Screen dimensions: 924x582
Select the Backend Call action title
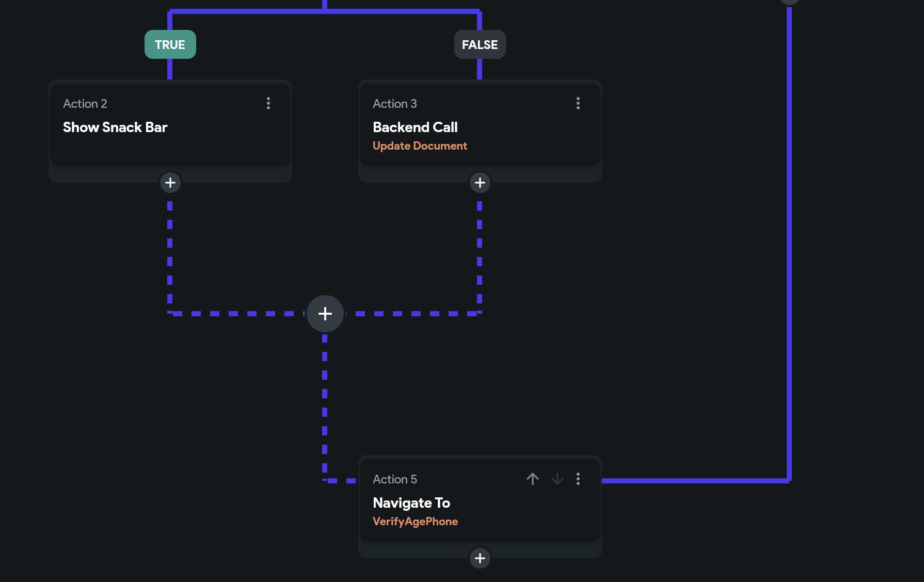pos(415,127)
